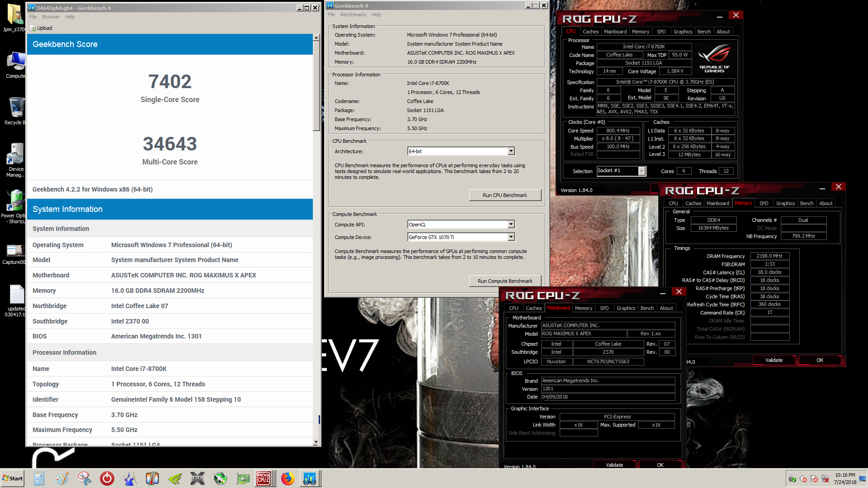The image size is (868, 488).
Task: Open Bench tab in the top CPU-Z window
Action: click(704, 32)
